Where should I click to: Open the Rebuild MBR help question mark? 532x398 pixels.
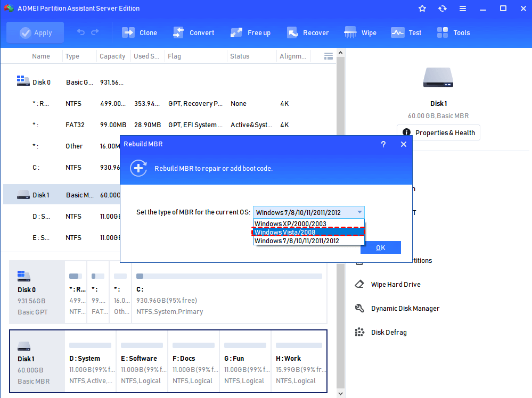coord(383,144)
